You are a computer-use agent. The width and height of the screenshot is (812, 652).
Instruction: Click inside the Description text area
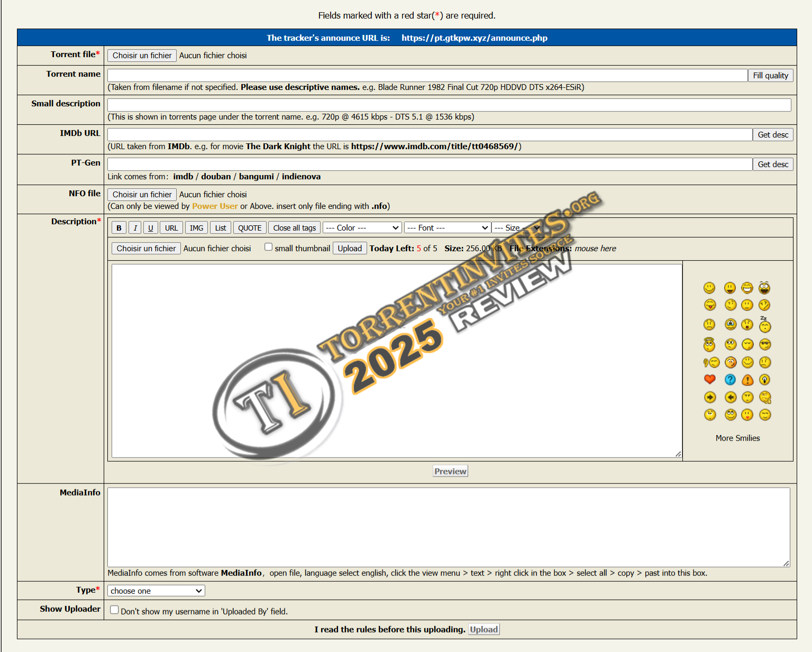click(x=397, y=361)
